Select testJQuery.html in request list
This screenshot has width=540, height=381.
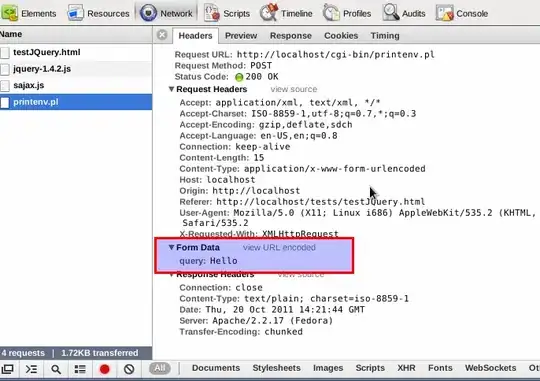pos(76,52)
